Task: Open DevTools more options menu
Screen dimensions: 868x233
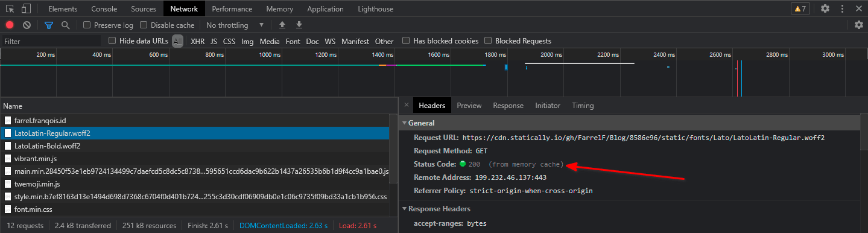Action: tap(842, 9)
